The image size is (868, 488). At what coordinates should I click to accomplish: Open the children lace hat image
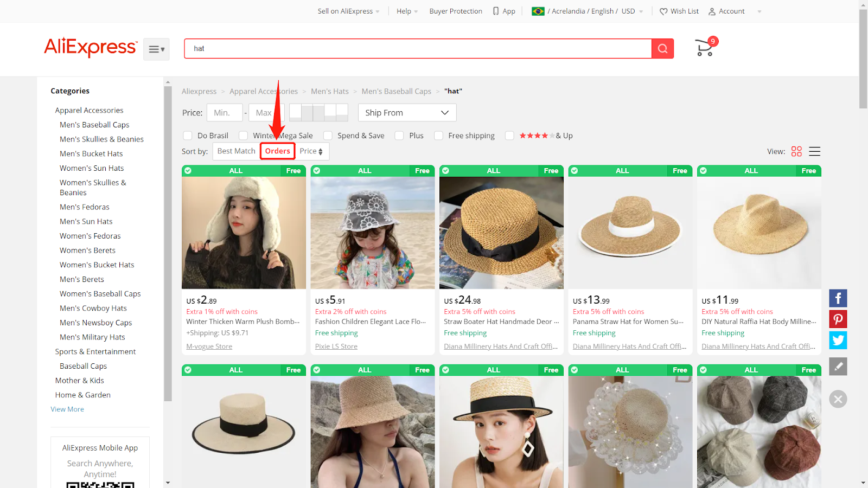373,233
